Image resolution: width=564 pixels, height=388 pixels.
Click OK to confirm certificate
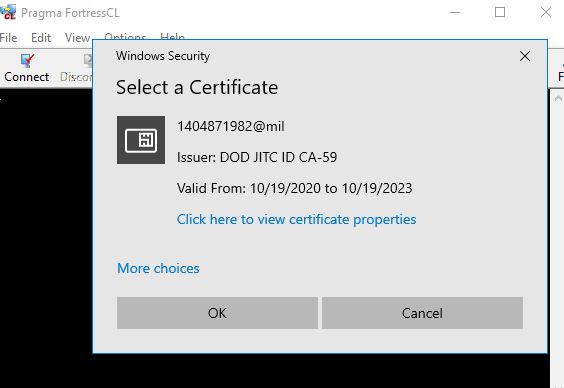tap(217, 313)
